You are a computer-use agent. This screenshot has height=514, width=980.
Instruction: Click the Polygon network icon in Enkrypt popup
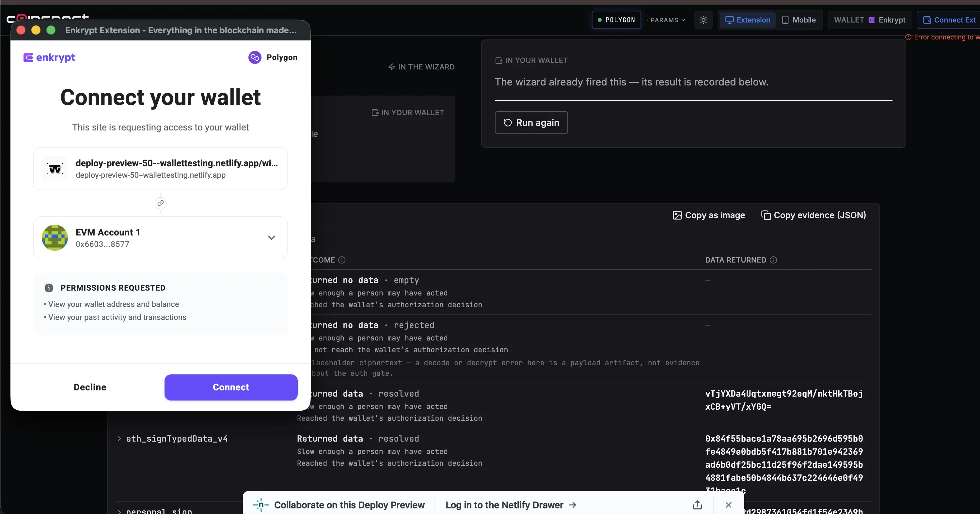click(x=255, y=57)
